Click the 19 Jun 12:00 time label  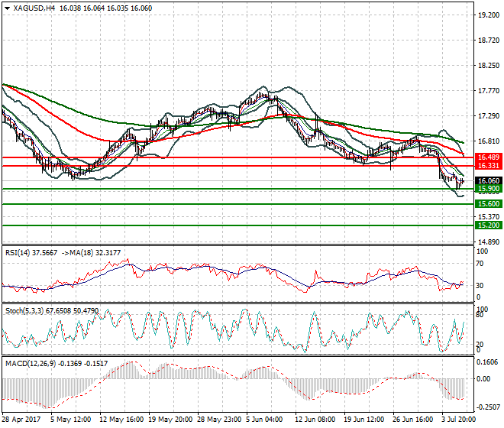pos(364,420)
